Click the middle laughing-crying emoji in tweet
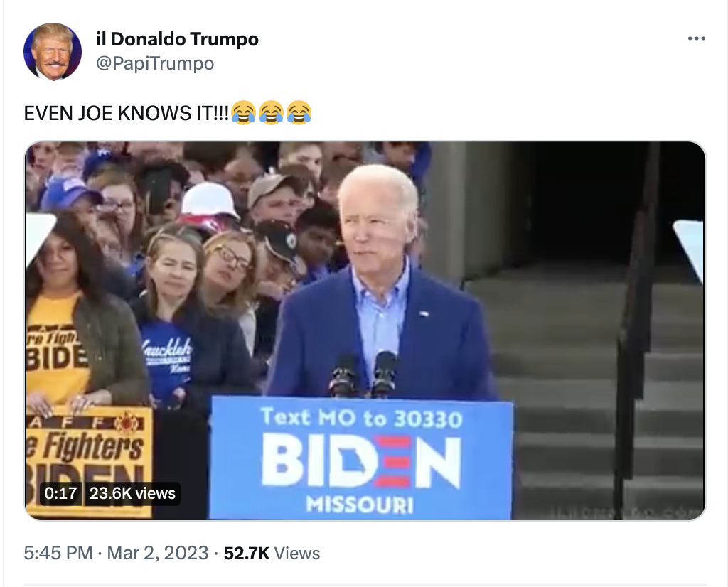 (x=271, y=112)
